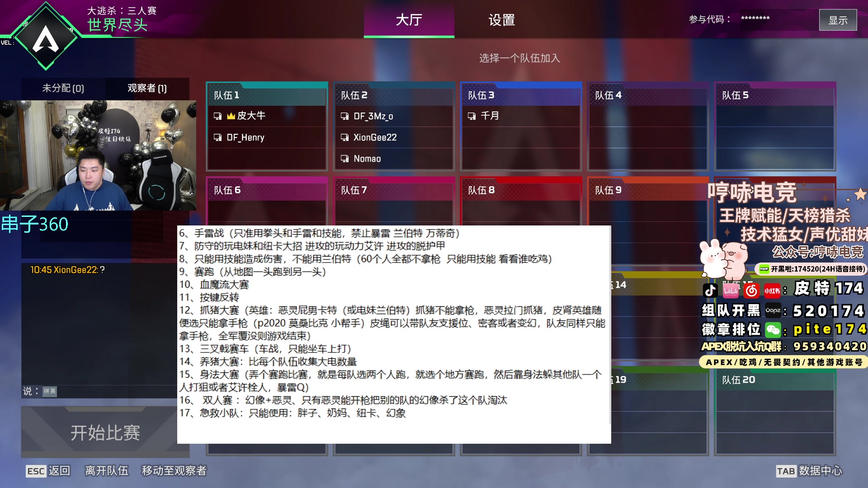Click PC icon beside DF_Henry

click(x=217, y=137)
